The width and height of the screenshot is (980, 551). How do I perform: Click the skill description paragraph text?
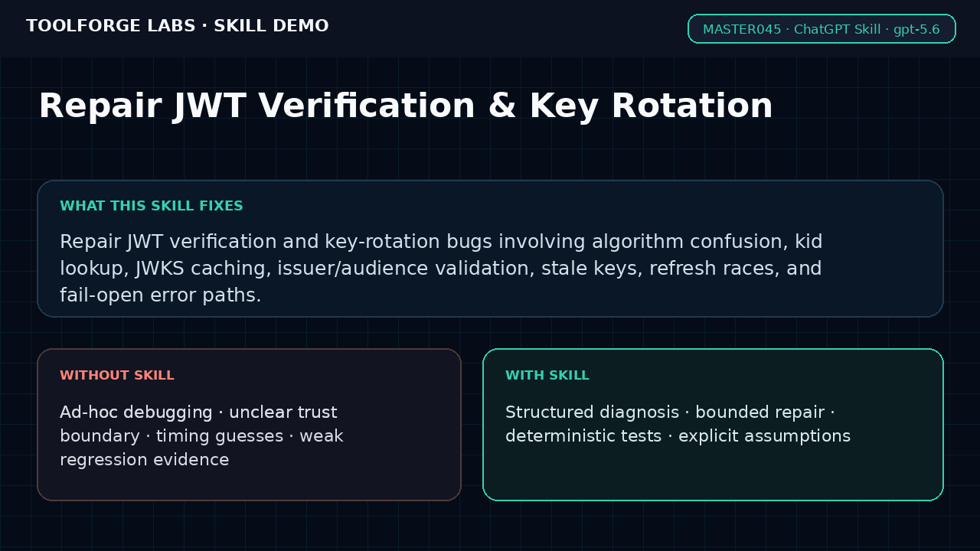(x=441, y=269)
